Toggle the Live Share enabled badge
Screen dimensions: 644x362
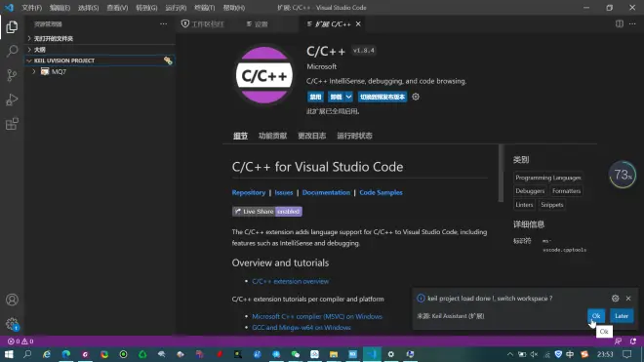(267, 211)
